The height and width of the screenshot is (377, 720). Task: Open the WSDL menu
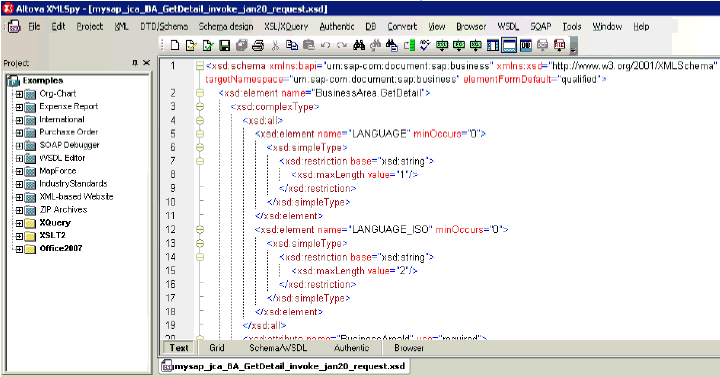coord(508,27)
